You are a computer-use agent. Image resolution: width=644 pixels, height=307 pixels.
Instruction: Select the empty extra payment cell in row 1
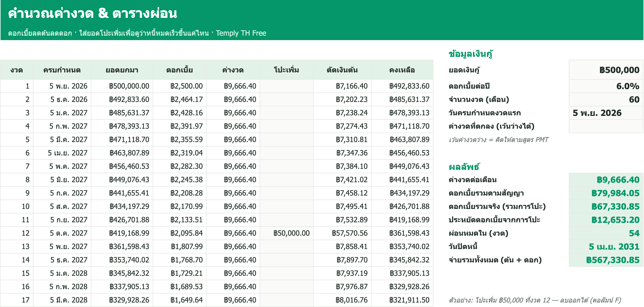[286, 86]
